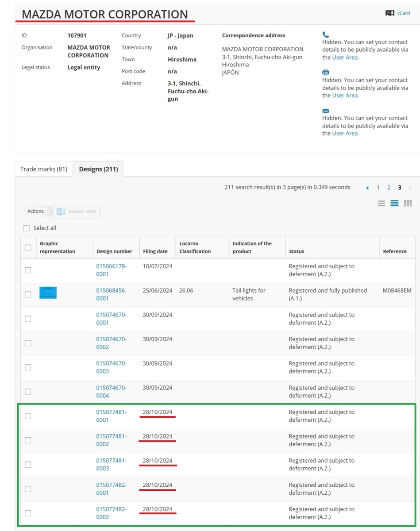
Task: Open design number 015077481-0002
Action: [x=111, y=441]
